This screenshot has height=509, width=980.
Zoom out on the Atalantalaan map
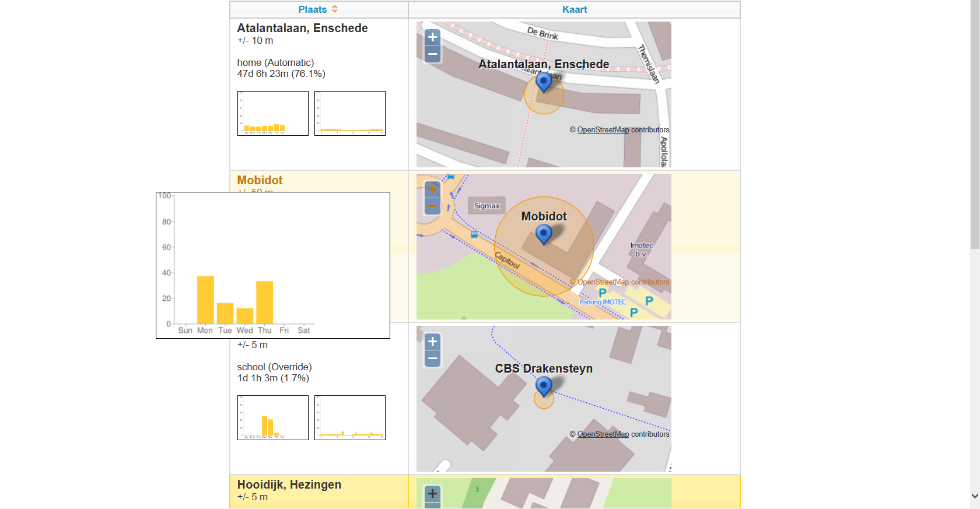[x=432, y=54]
